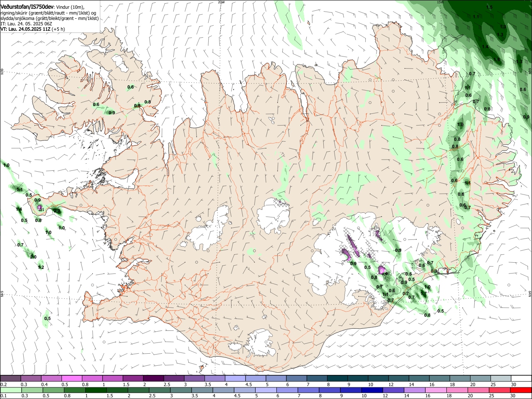Click 'IT: Lau. 24. 05. 2025 06Z' line
The width and height of the screenshot is (532, 399).
(x=26, y=24)
